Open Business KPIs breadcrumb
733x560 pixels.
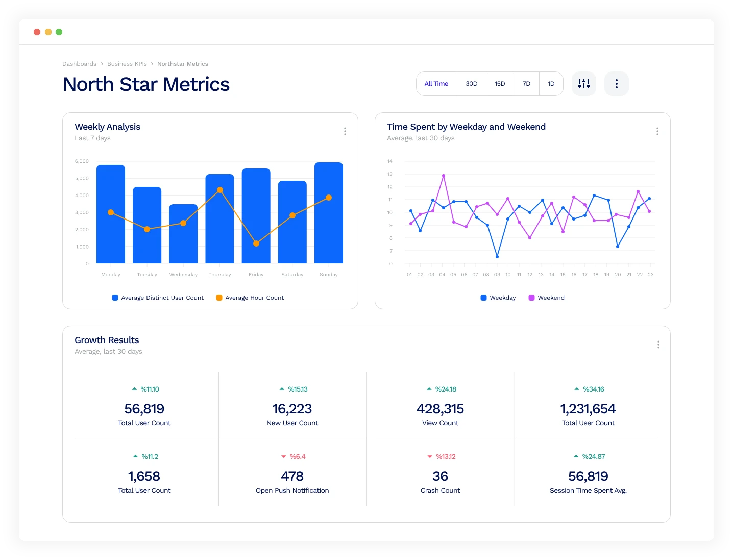pyautogui.click(x=127, y=64)
